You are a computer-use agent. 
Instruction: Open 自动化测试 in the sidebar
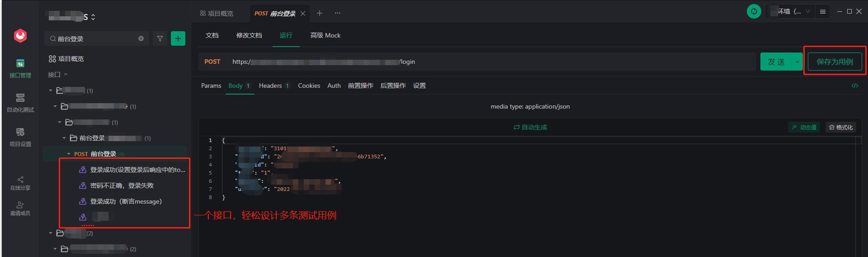[20, 103]
